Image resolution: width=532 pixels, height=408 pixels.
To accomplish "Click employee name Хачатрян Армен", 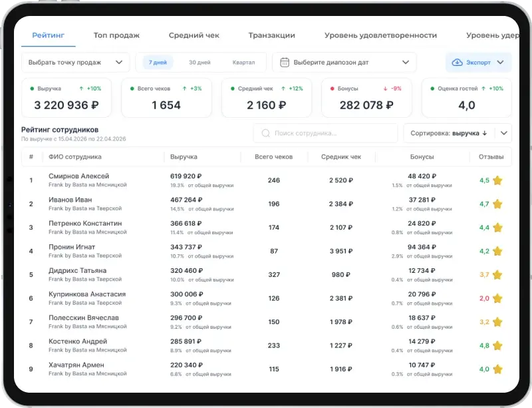I will [x=76, y=365].
